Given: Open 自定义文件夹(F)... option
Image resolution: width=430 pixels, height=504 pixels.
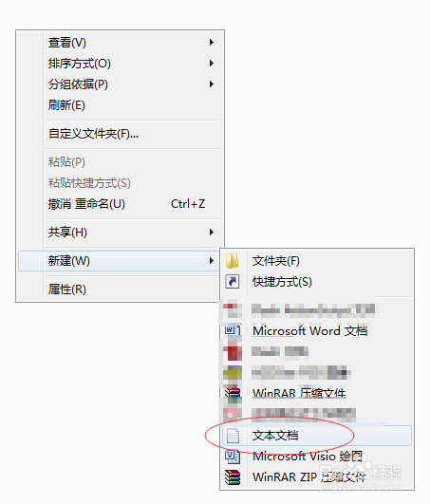Looking at the screenshot, I should 120,134.
